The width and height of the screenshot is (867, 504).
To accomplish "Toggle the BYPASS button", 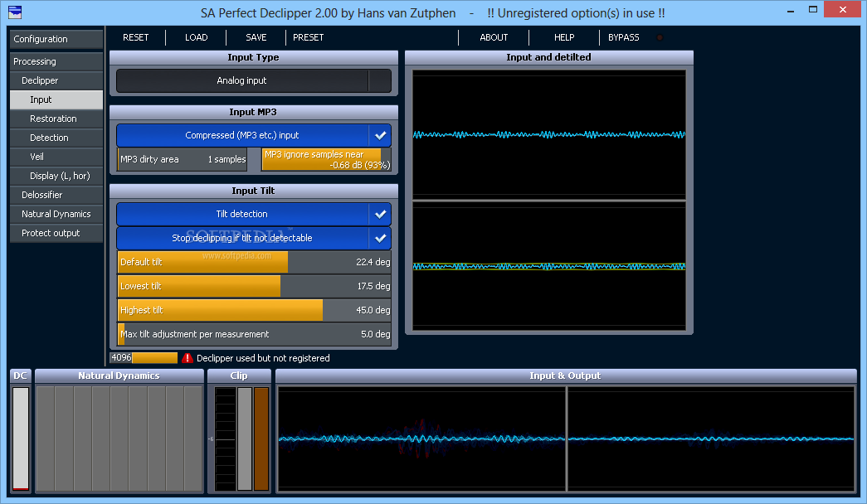I will (624, 37).
